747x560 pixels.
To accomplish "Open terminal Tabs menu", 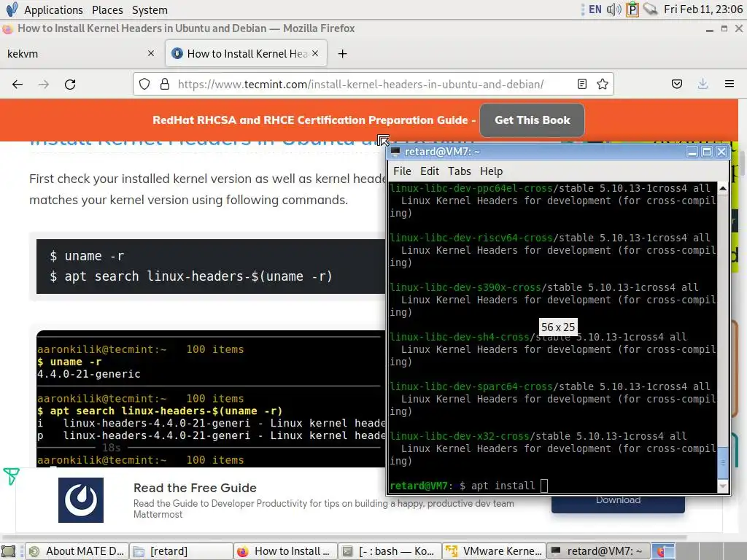I will tap(460, 171).
